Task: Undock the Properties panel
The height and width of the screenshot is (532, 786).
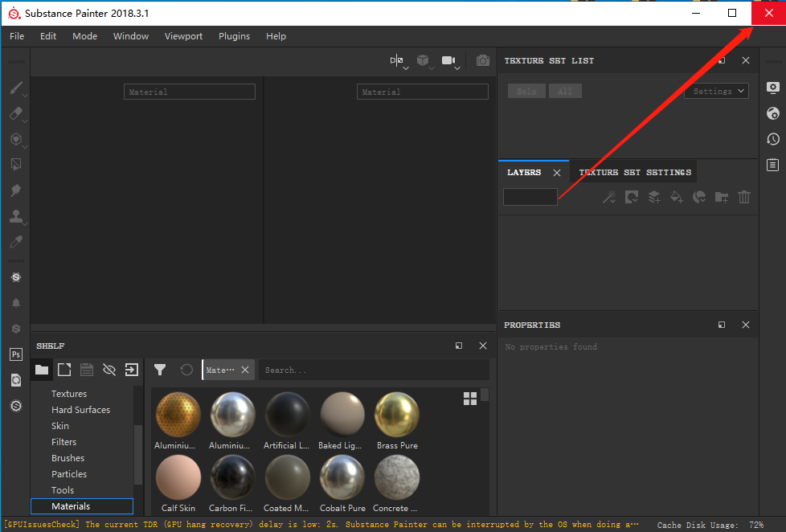Action: (x=722, y=325)
